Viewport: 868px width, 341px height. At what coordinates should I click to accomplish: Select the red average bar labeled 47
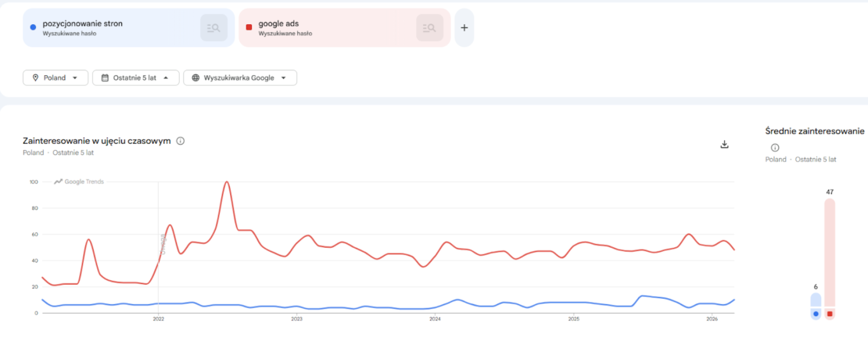(x=829, y=259)
